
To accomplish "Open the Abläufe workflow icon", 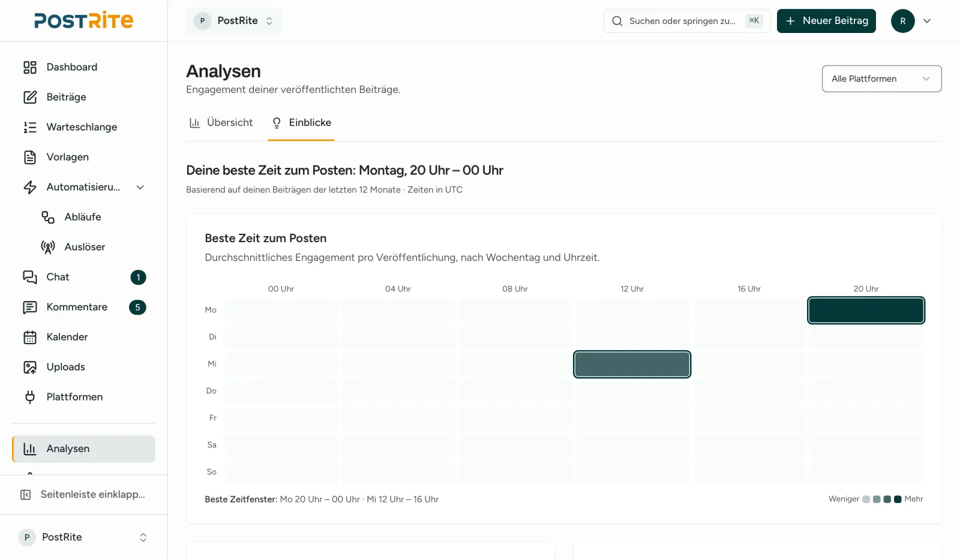I will tap(48, 217).
